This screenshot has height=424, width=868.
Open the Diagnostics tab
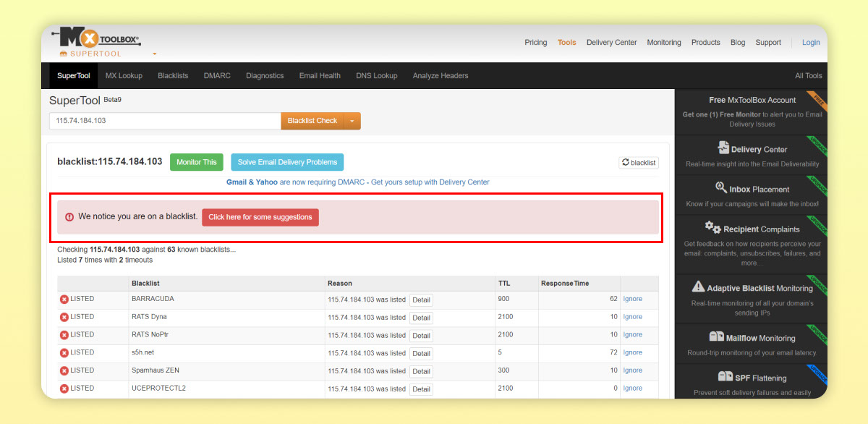265,75
